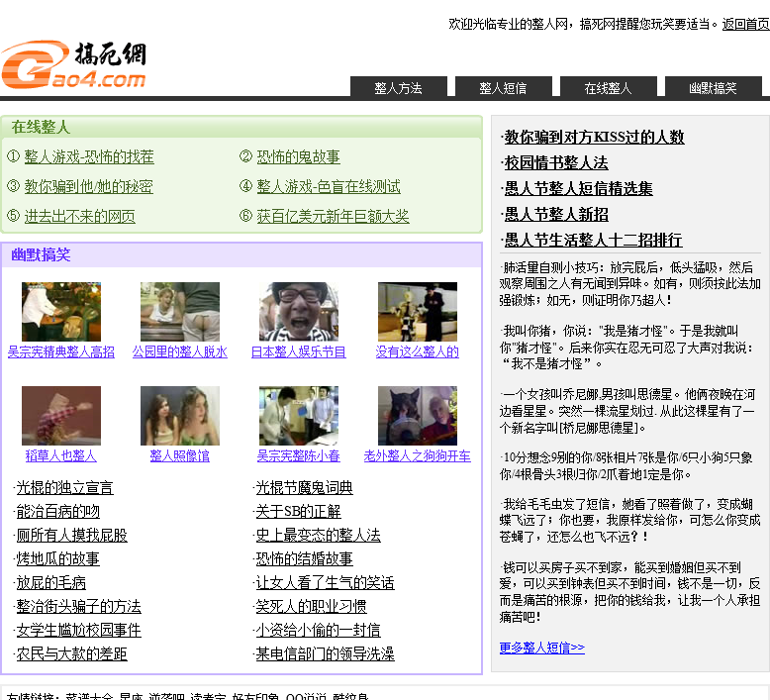Open 整治街头骗子的方法 article

tap(78, 606)
